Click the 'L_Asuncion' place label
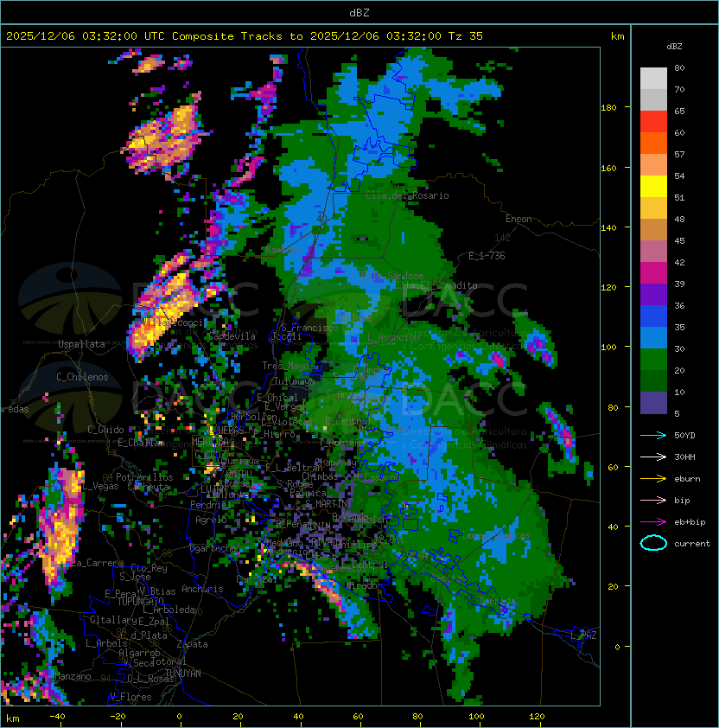 pyautogui.click(x=393, y=337)
